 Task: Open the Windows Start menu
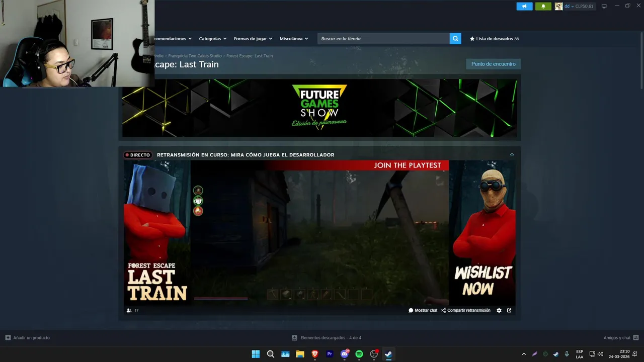click(x=256, y=354)
